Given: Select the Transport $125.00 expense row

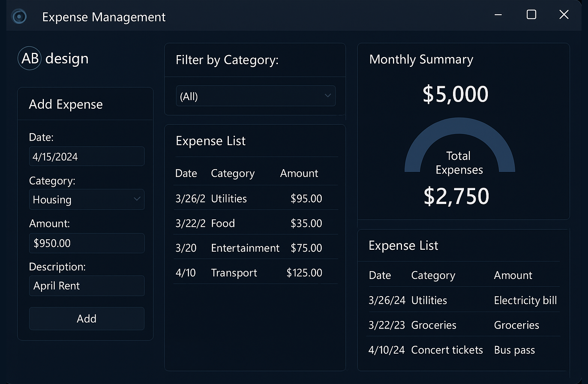Looking at the screenshot, I should (x=255, y=273).
